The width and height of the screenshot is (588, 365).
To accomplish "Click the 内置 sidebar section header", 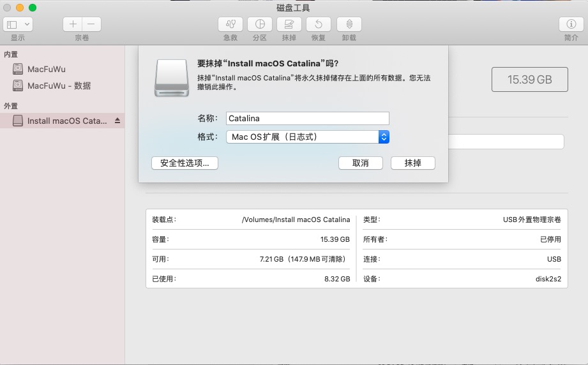I will click(x=11, y=54).
